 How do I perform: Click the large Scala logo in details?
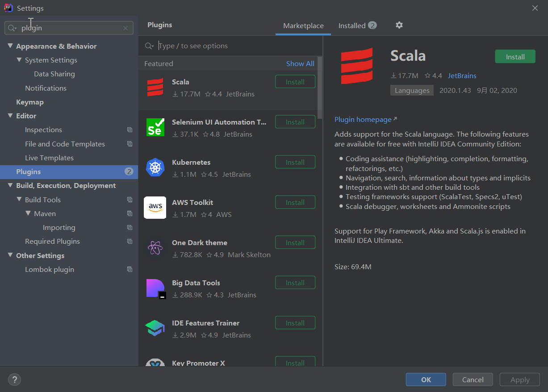coord(356,66)
